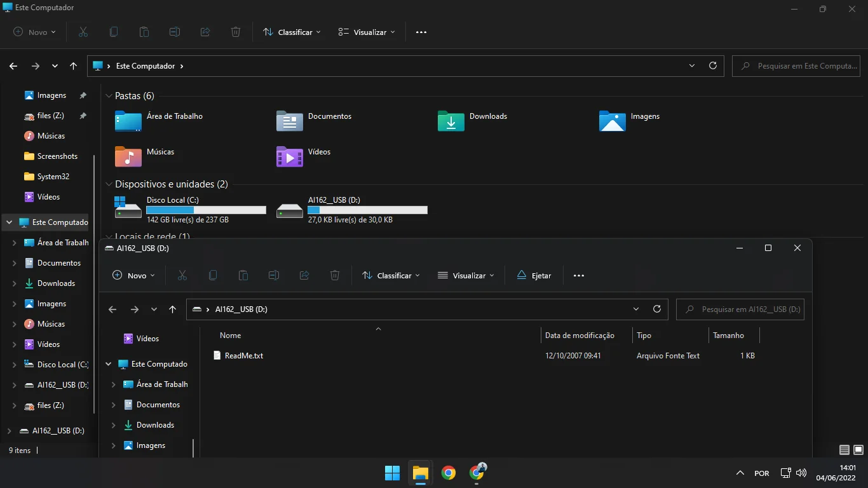
Task: Click the Copy icon in Este Computador toolbar
Action: pyautogui.click(x=114, y=32)
